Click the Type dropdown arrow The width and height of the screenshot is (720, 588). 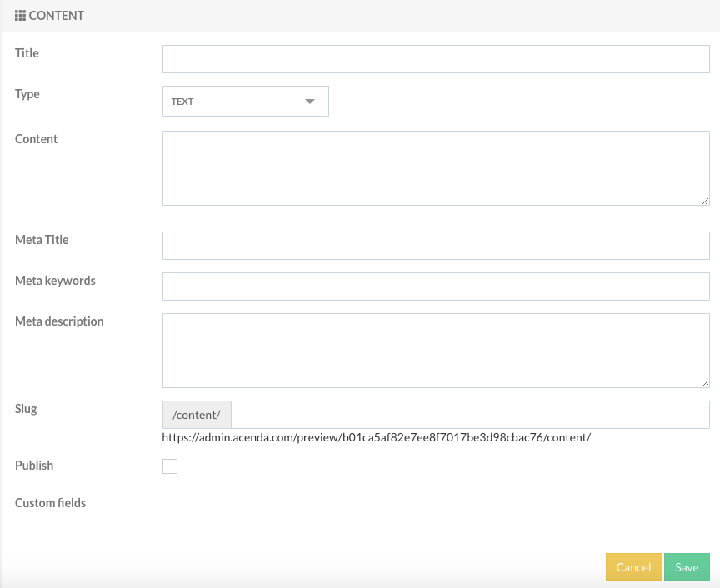[310, 102]
